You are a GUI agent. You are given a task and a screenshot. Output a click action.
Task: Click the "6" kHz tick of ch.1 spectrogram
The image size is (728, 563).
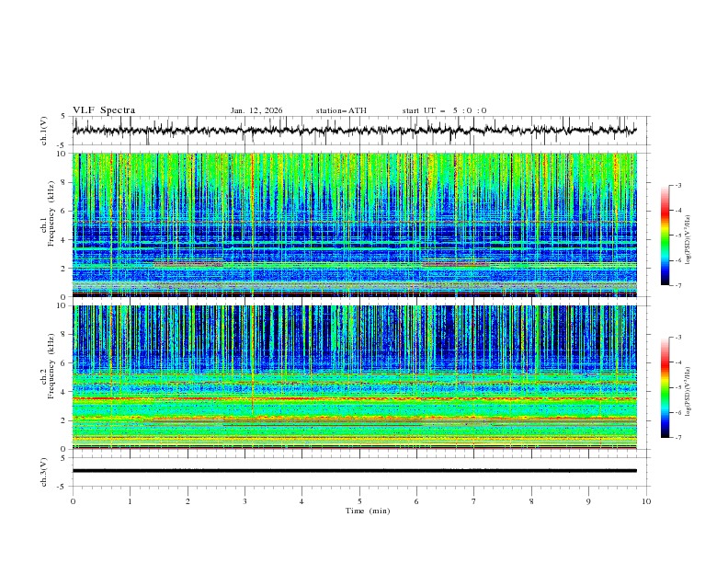click(x=64, y=211)
